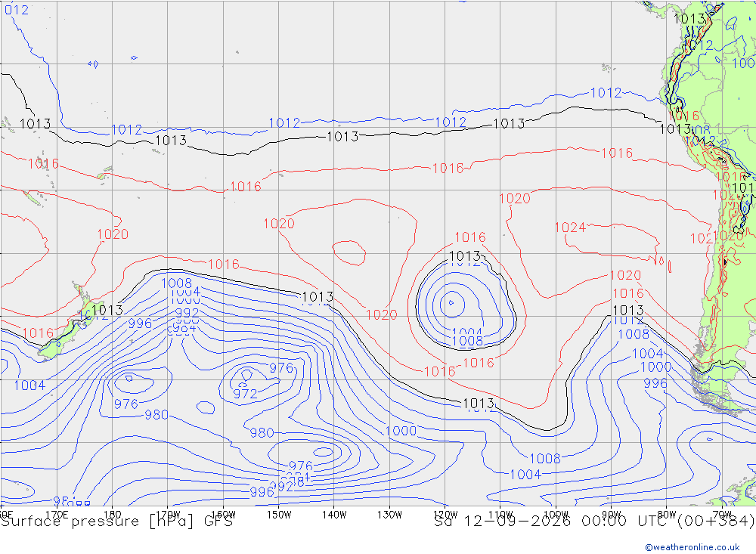
Task: Click the 1013 label near New Zealand
Action: [x=107, y=310]
